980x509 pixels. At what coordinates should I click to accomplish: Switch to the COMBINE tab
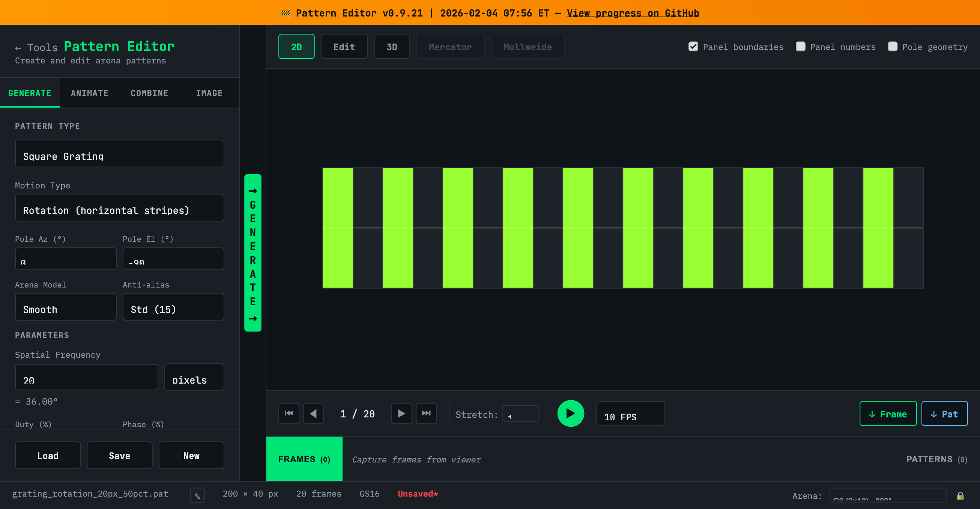click(149, 93)
